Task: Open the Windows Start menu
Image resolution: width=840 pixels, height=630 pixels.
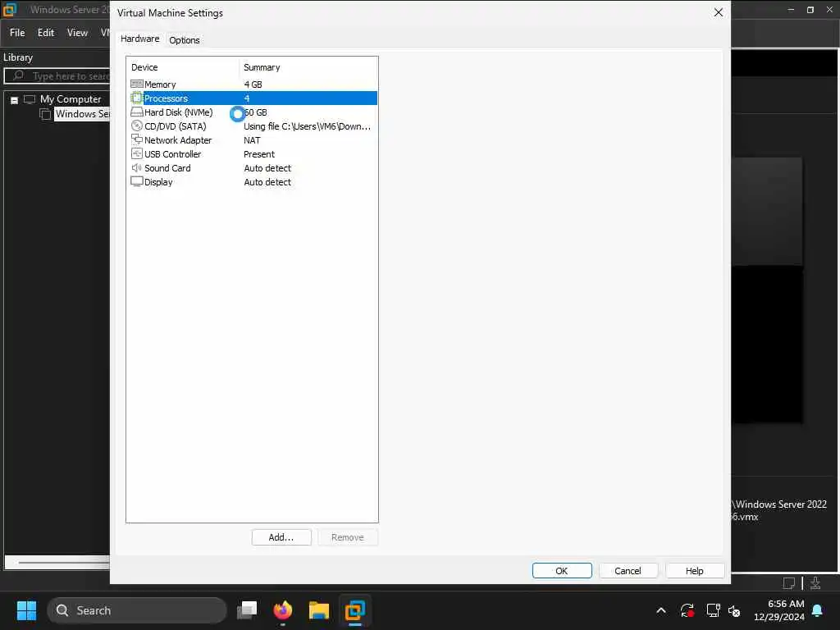Action: pos(26,610)
